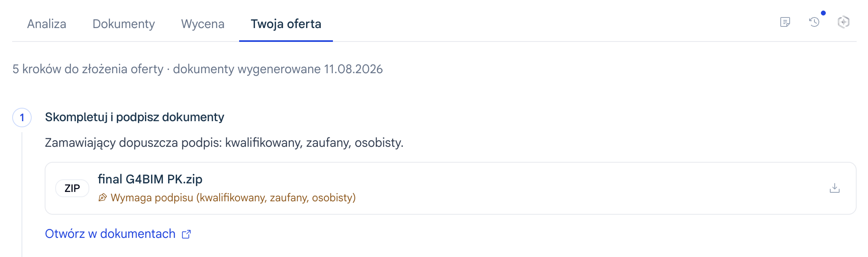Click the 5 kroków do złożenia oferty summary

pos(88,69)
